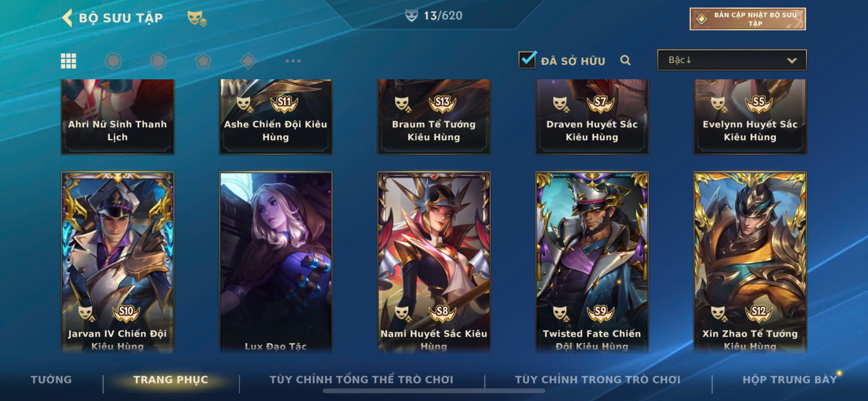Image resolution: width=868 pixels, height=401 pixels.
Task: Select the grid all-skins filter icon
Action: pyautogui.click(x=68, y=61)
